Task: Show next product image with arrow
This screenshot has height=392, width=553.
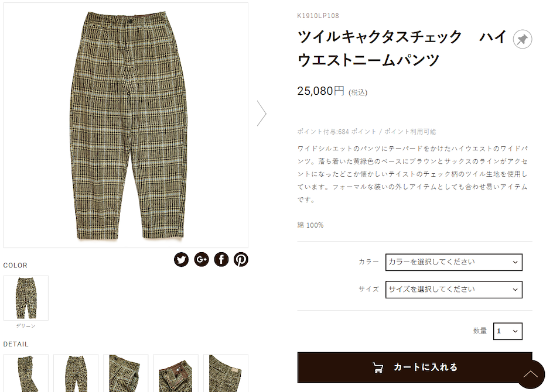Action: (261, 114)
